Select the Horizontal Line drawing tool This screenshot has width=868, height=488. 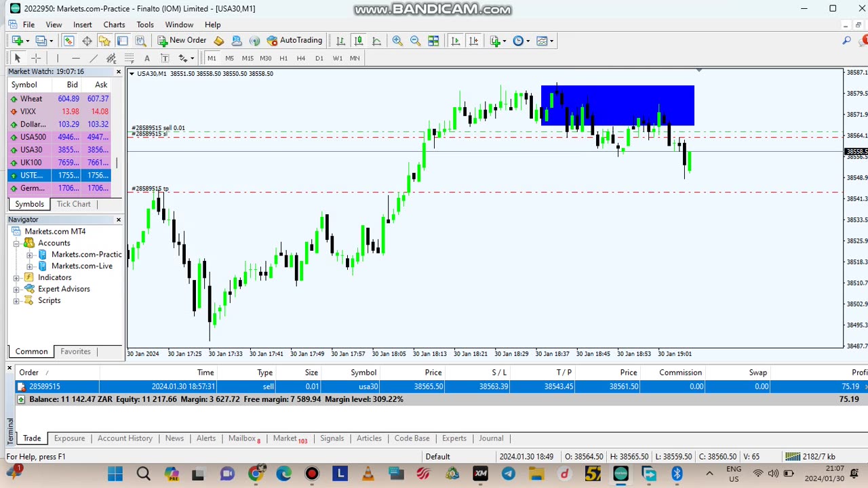tap(75, 58)
